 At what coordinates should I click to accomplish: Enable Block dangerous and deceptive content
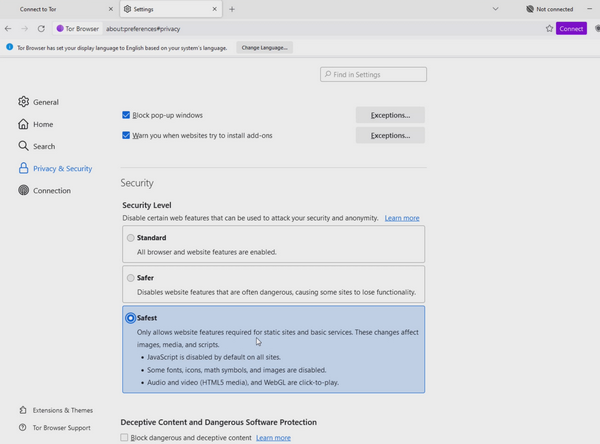[x=125, y=438]
